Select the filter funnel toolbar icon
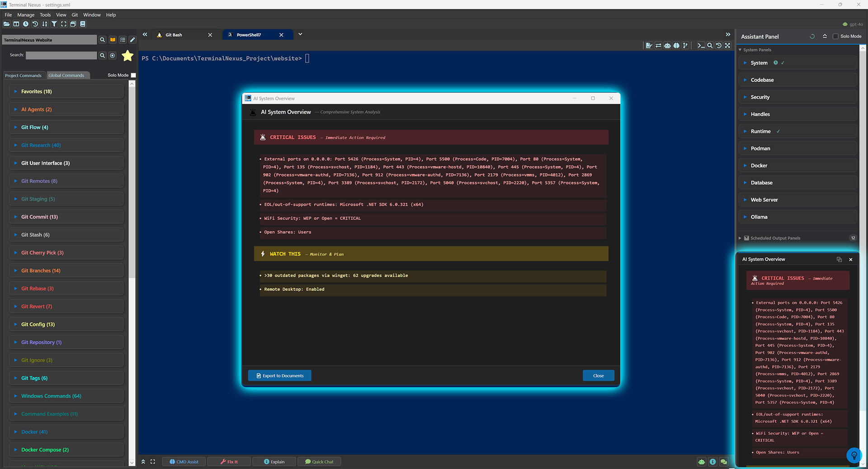This screenshot has height=469, width=868. tap(55, 24)
